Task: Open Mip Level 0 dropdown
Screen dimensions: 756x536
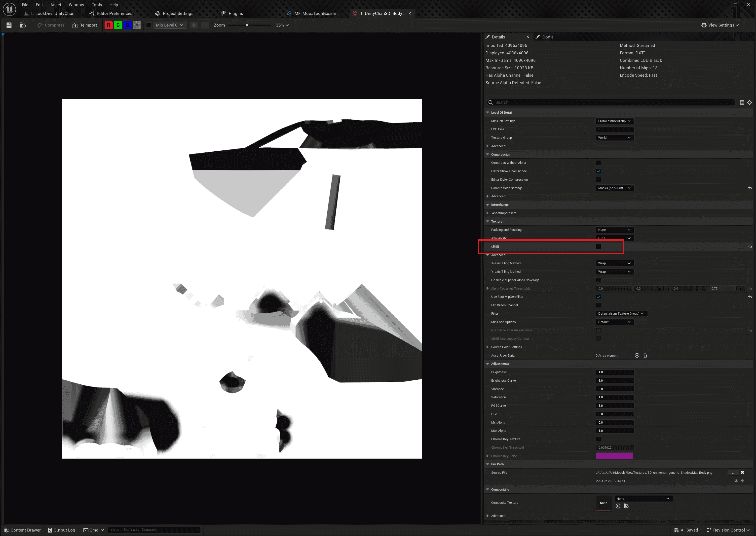Action: [170, 25]
